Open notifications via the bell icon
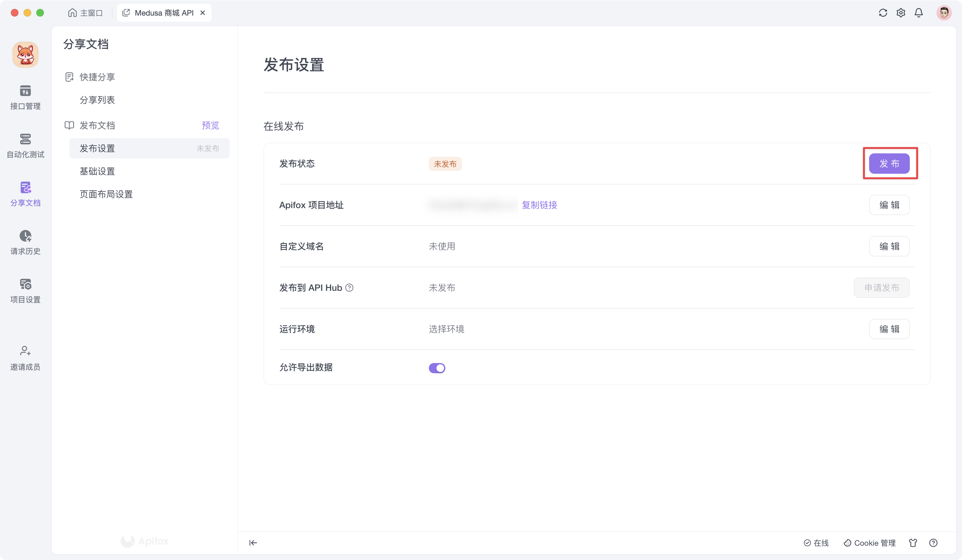This screenshot has width=962, height=560. (x=919, y=13)
